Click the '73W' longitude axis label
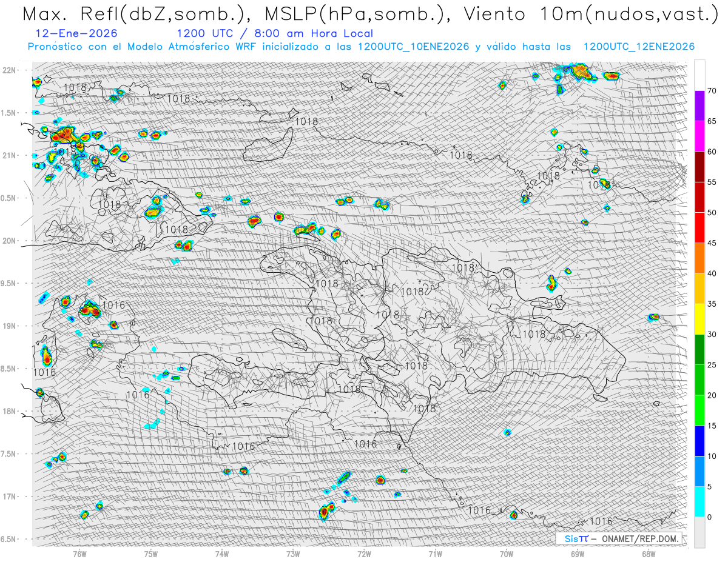Image resolution: width=728 pixels, height=562 pixels. tap(293, 553)
